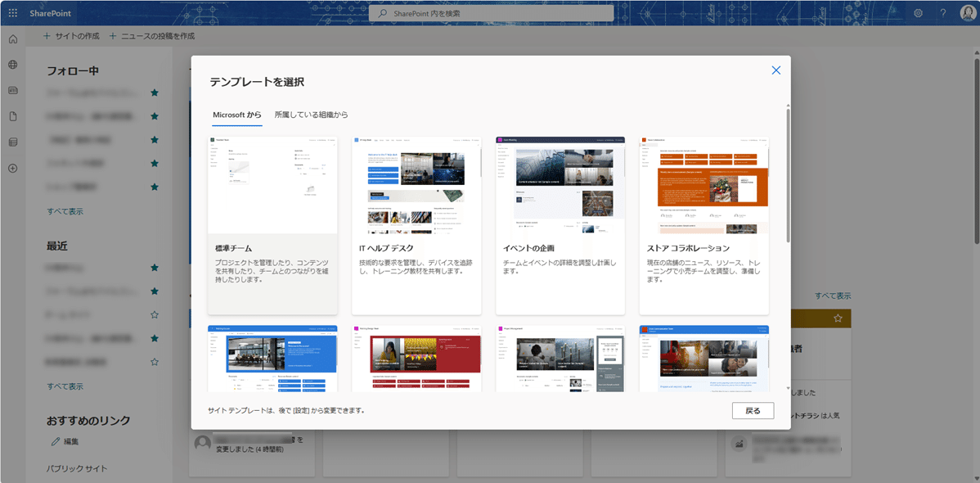Open the Help question mark
Image resolution: width=980 pixels, height=483 pixels.
[941, 12]
